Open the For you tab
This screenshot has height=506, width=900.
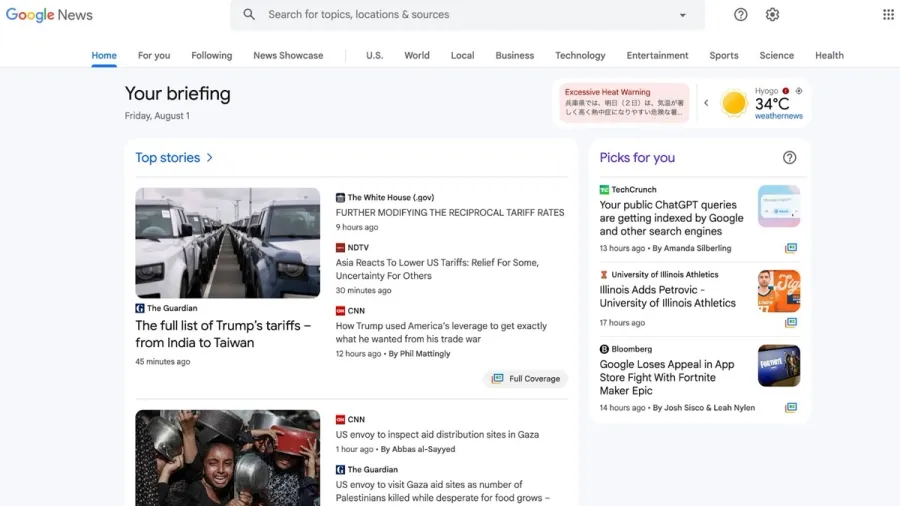(154, 56)
